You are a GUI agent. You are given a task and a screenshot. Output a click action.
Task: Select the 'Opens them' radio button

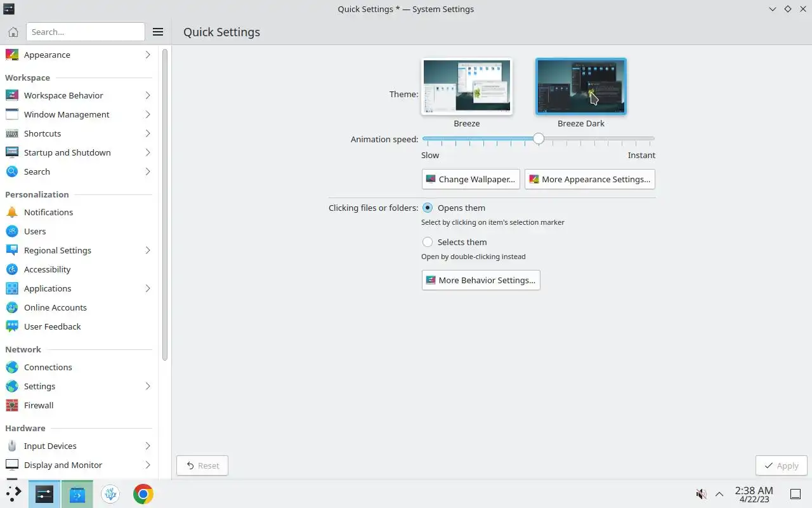click(x=428, y=208)
